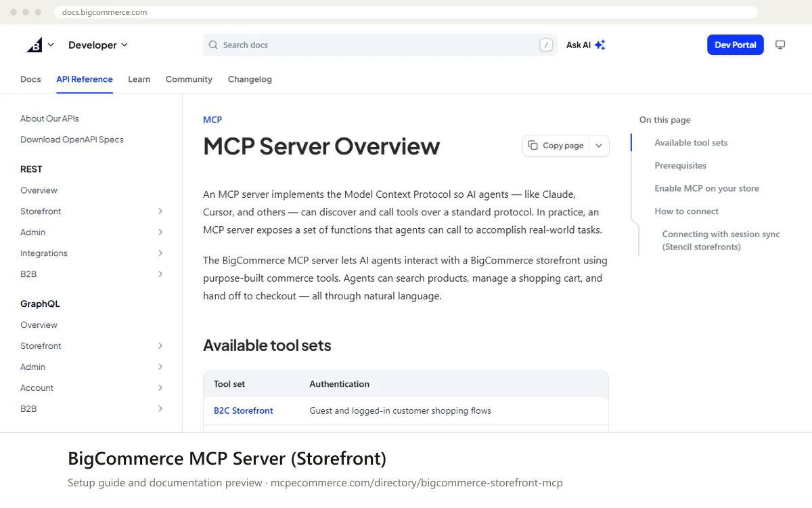Expand the GraphQL Storefront section chevron
The height and width of the screenshot is (508, 812).
click(160, 346)
